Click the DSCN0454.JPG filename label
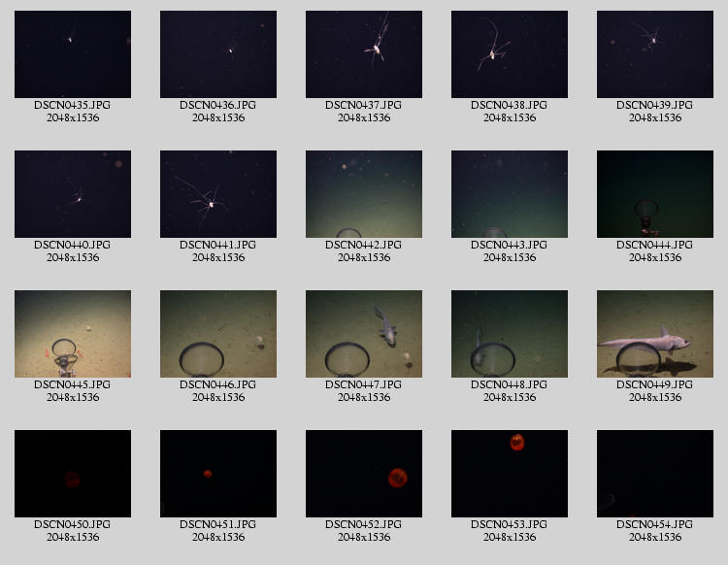This screenshot has height=565, width=728. (655, 524)
